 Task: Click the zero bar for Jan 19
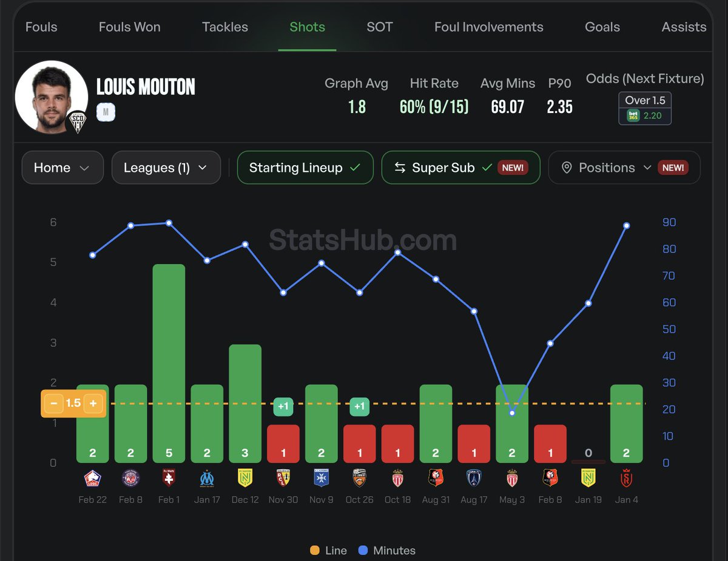(588, 461)
